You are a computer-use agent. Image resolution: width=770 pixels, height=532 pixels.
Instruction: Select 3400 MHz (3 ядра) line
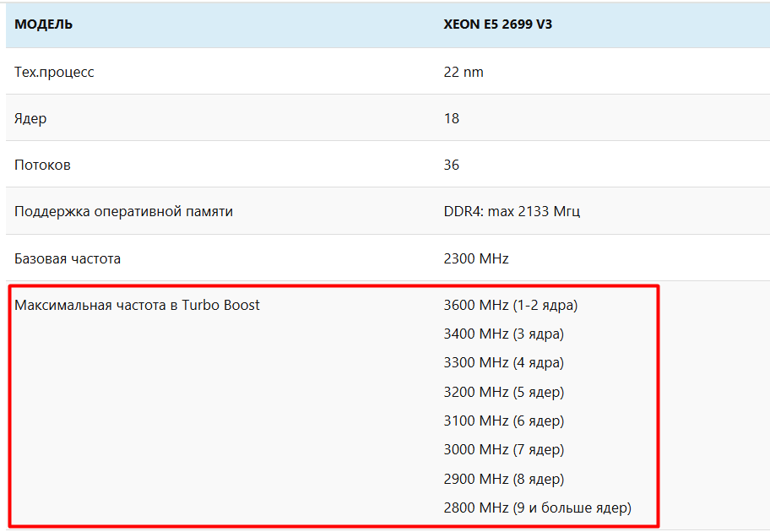503,334
